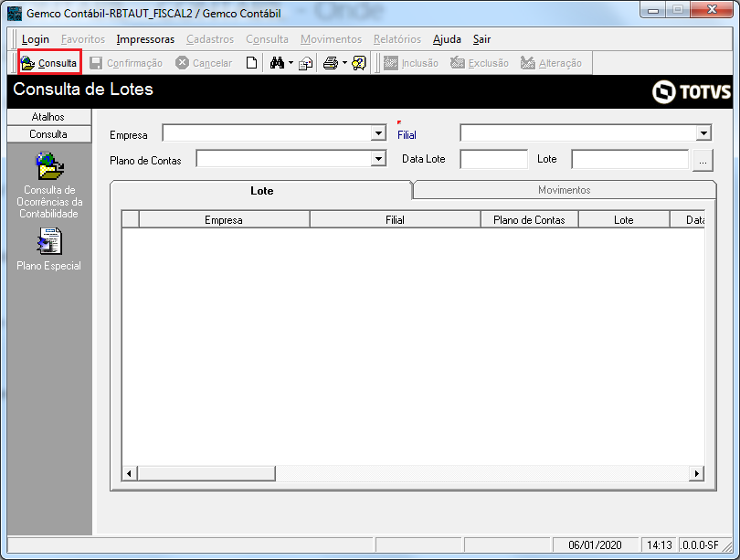Open the binoculars dropdown arrow
Viewport: 740px width, 560px height.
click(291, 63)
